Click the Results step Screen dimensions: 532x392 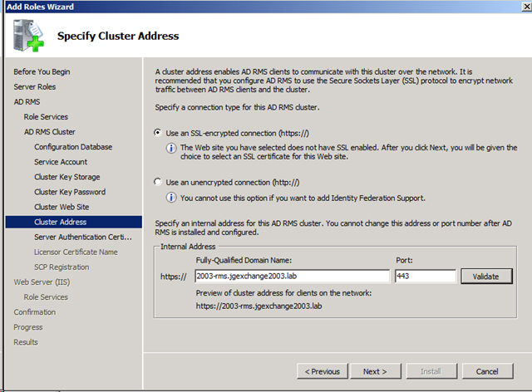coord(26,342)
